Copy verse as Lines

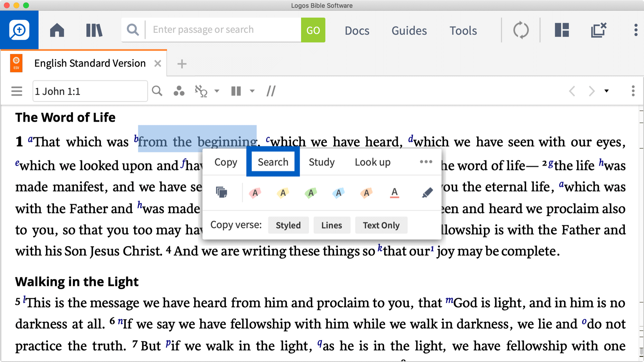(x=332, y=225)
